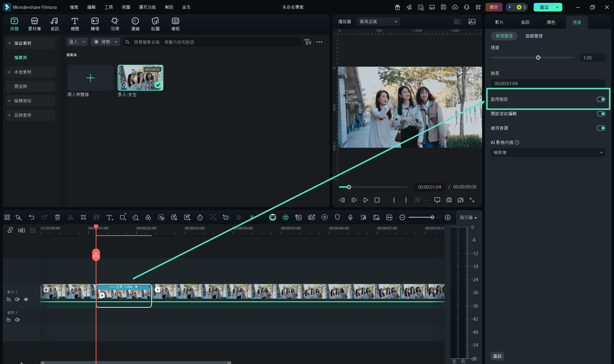614x364 pixels.
Task: Toggle the 啟用倒放 reverse switch
Action: point(601,99)
